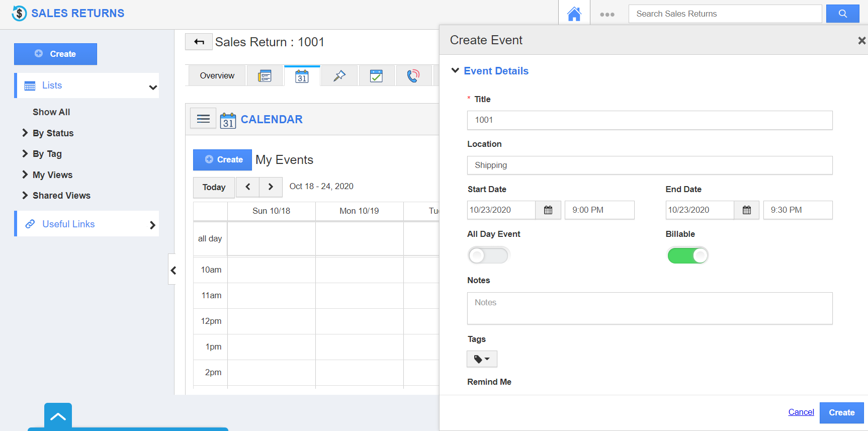This screenshot has width=868, height=431.
Task: Open the Tags dropdown button
Action: (482, 359)
